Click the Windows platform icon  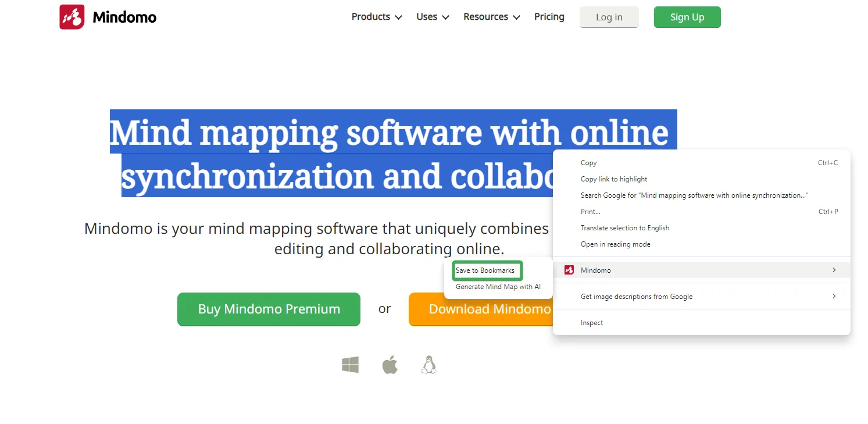pyautogui.click(x=350, y=365)
